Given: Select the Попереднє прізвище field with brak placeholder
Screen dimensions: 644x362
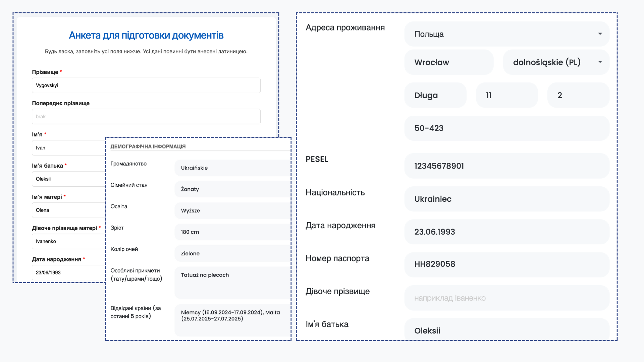Looking at the screenshot, I should click(146, 116).
